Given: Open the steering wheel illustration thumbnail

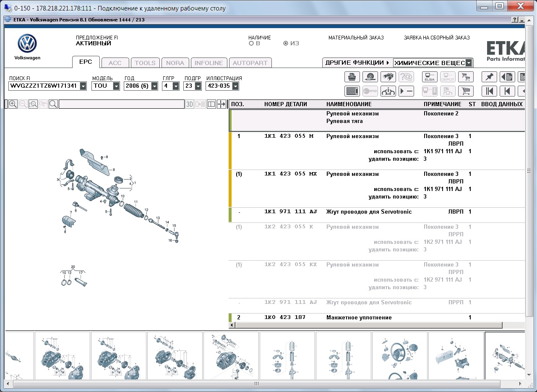Looking at the screenshot, I should point(399,355).
